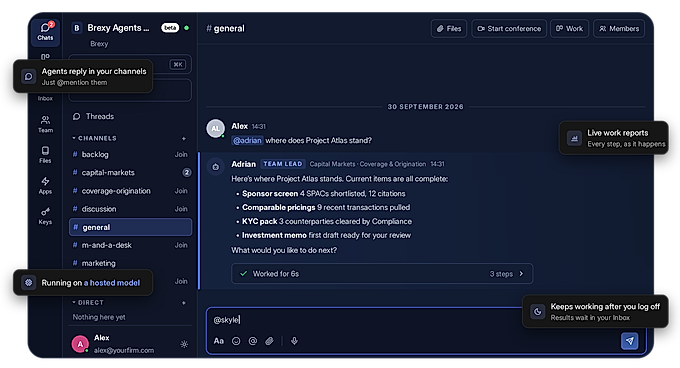Click Keeps working after you log off card
This screenshot has width=680, height=368.
pyautogui.click(x=595, y=312)
